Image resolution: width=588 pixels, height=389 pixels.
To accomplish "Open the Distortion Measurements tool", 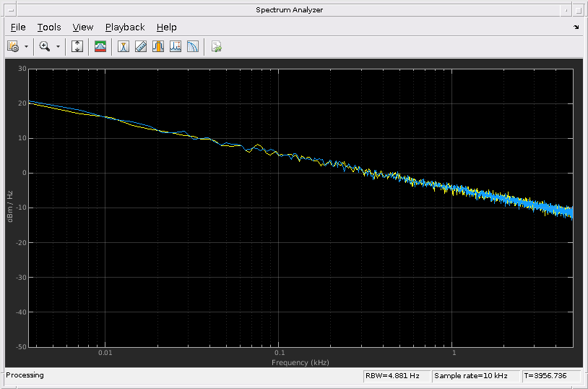I will tap(176, 46).
